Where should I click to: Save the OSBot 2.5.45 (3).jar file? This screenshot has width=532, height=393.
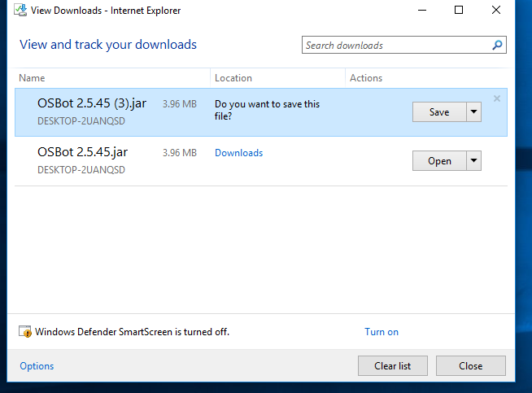coord(439,112)
